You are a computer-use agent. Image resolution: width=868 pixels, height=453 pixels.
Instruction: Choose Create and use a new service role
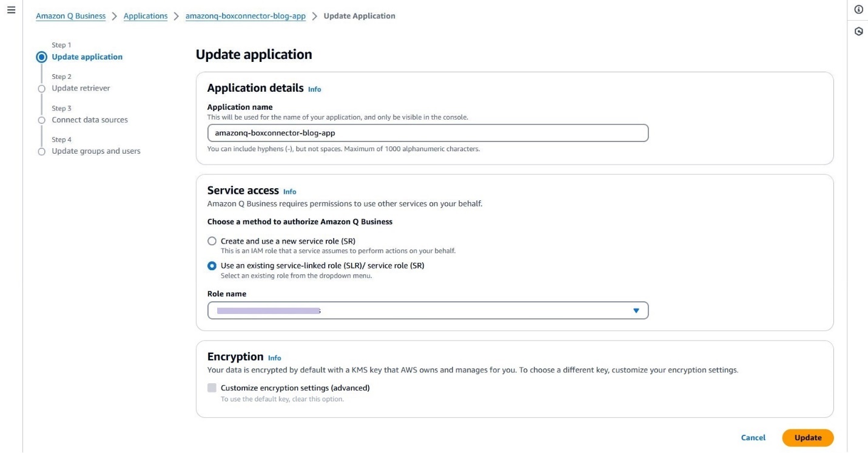coord(212,241)
